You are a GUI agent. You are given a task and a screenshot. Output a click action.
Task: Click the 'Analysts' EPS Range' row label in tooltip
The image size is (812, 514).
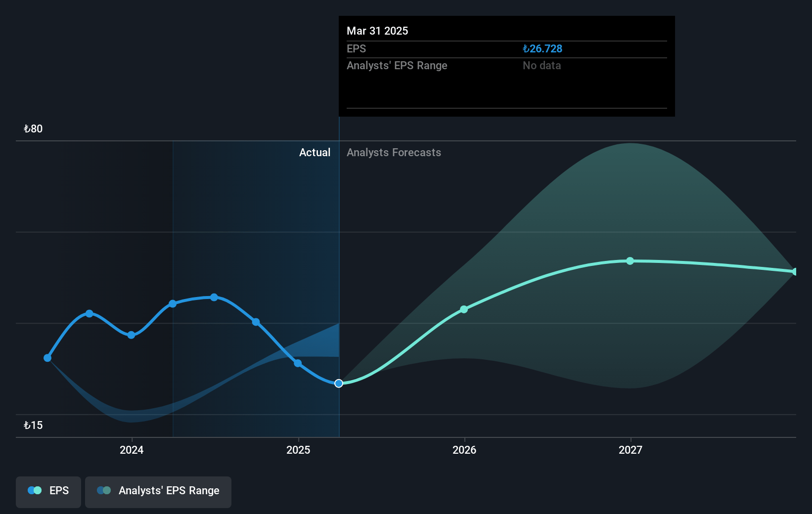tap(397, 66)
